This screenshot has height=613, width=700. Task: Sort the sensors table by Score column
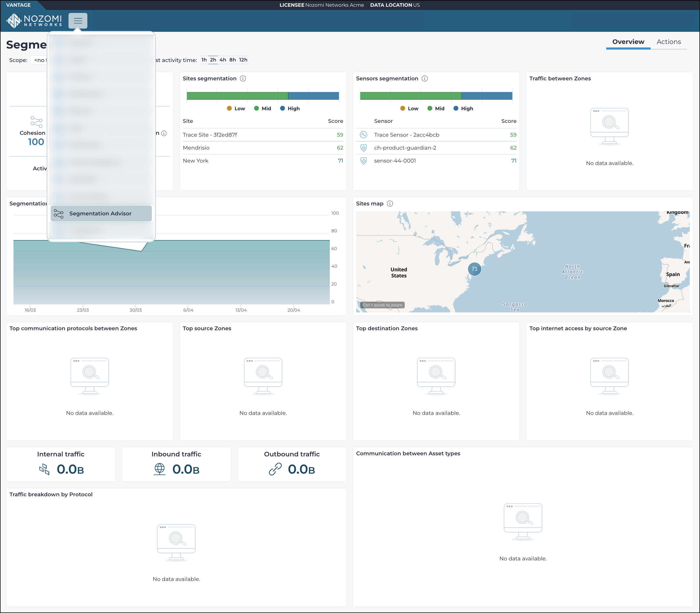coord(509,121)
